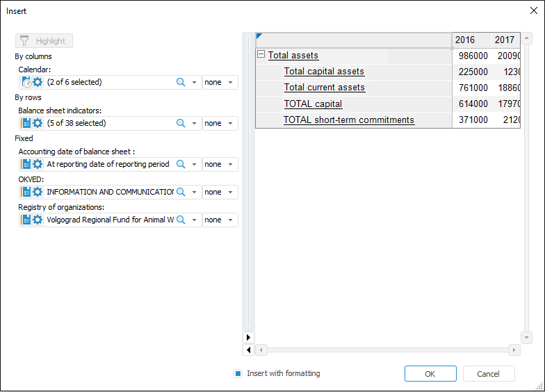Open Calendar 'none' dropdown
545x392 pixels.
tap(220, 82)
